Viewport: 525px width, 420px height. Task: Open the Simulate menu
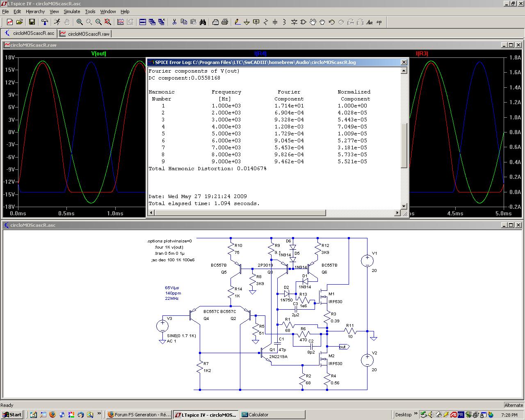pos(72,11)
